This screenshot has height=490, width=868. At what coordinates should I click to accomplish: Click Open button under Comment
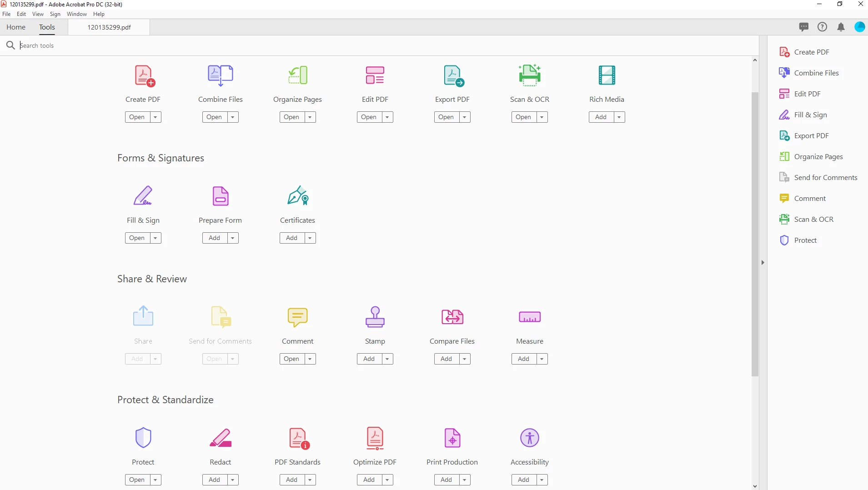tap(291, 359)
